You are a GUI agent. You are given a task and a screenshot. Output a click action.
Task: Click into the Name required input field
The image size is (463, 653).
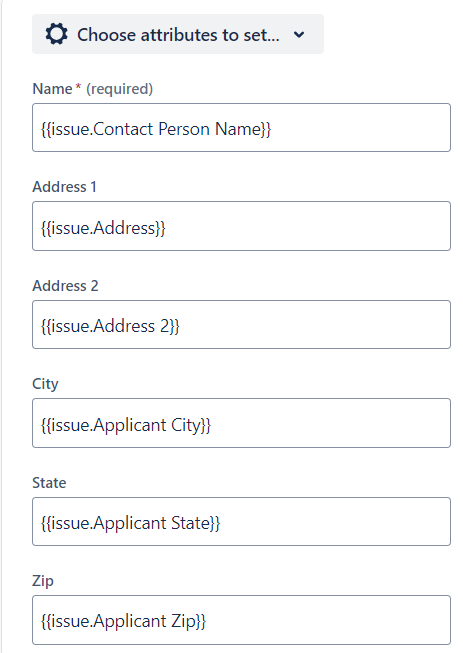[241, 128]
